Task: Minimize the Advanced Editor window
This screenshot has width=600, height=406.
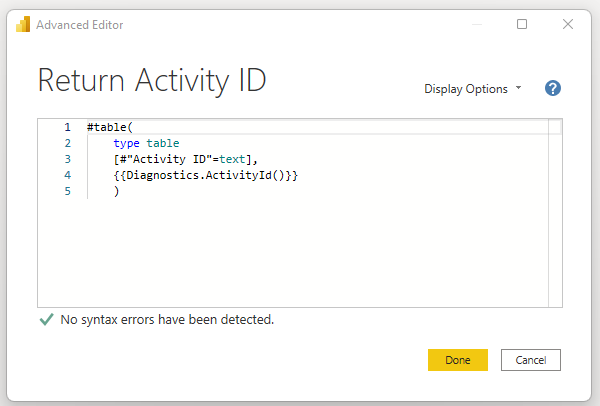Action: click(x=477, y=24)
